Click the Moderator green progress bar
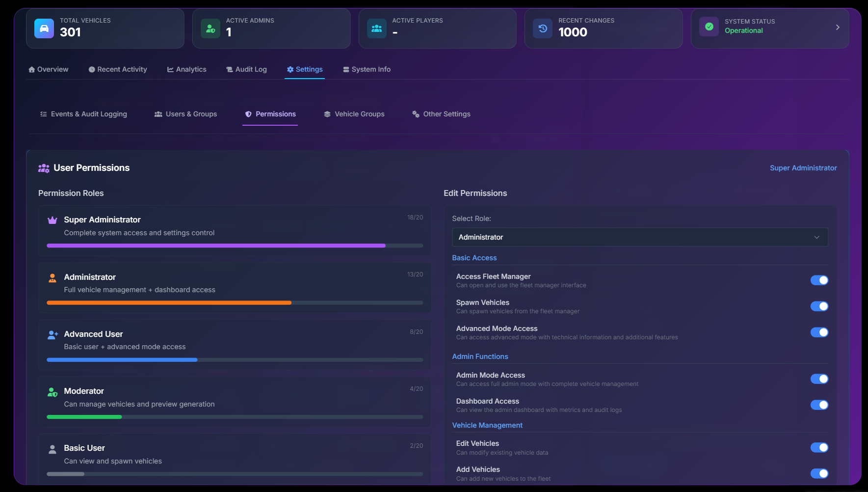 click(84, 417)
